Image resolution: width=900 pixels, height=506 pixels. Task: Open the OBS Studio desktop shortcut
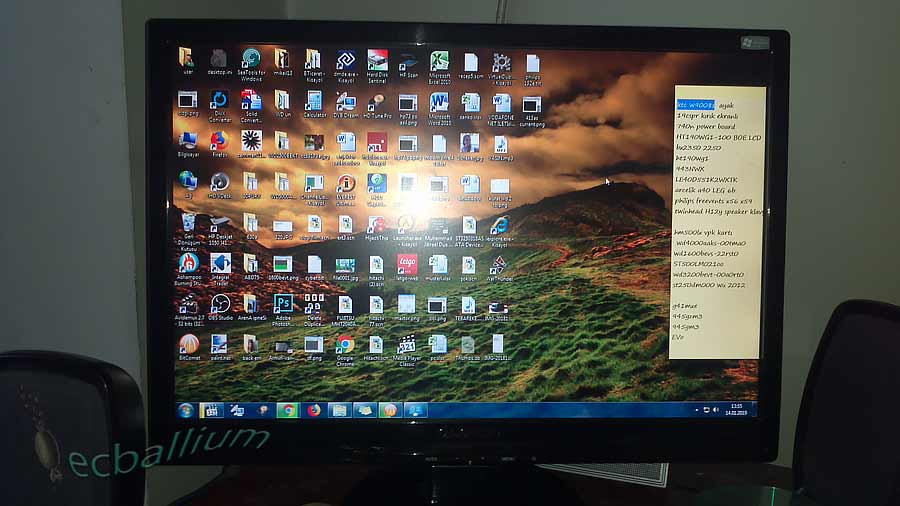(220, 304)
